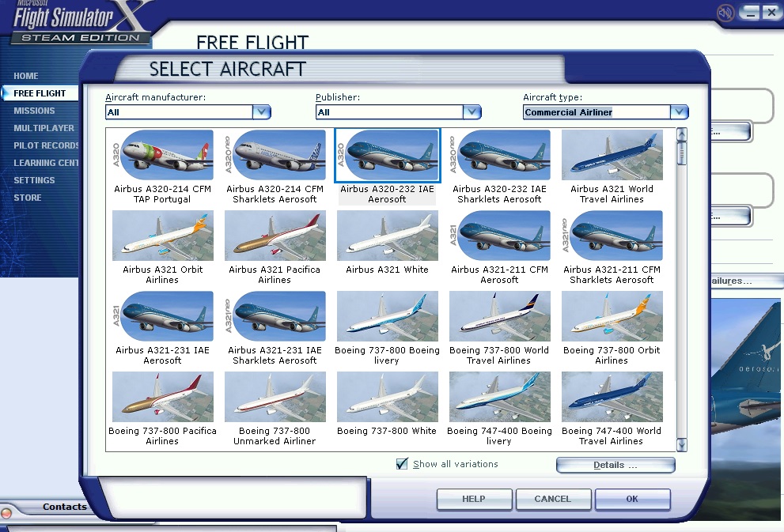Open LEARNING CENTER in sidebar
The height and width of the screenshot is (532, 784).
click(x=46, y=163)
